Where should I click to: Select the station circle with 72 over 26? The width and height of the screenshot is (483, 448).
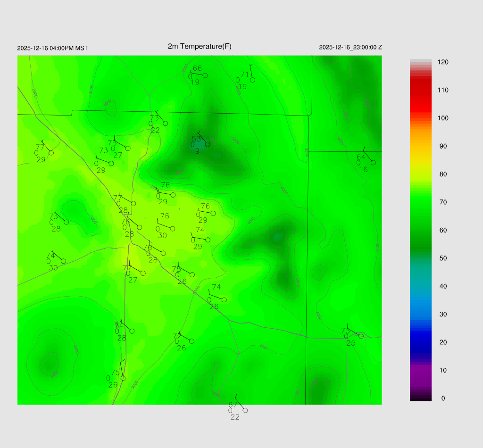pos(192,341)
